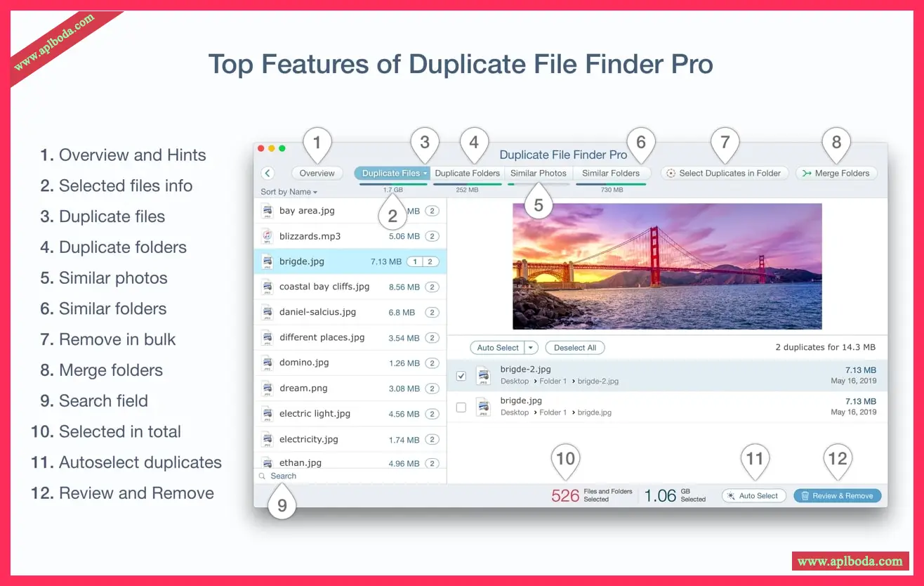Click the domino.jpg file icon

point(267,363)
